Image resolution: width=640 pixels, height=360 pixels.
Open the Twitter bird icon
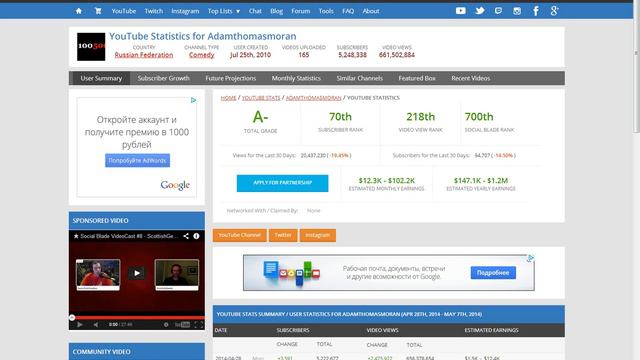(480, 11)
